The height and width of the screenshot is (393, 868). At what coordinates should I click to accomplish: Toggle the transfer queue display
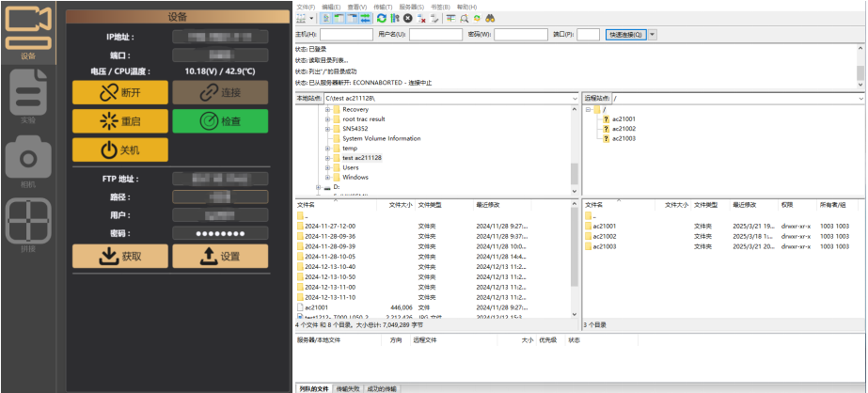[x=363, y=18]
